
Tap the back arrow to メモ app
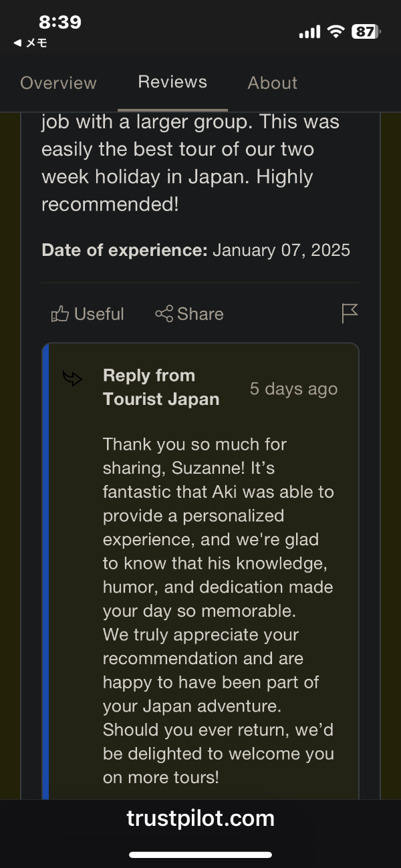(17, 43)
